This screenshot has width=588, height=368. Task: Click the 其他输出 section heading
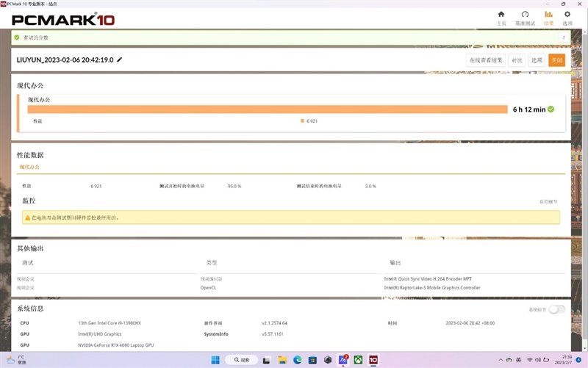30,248
